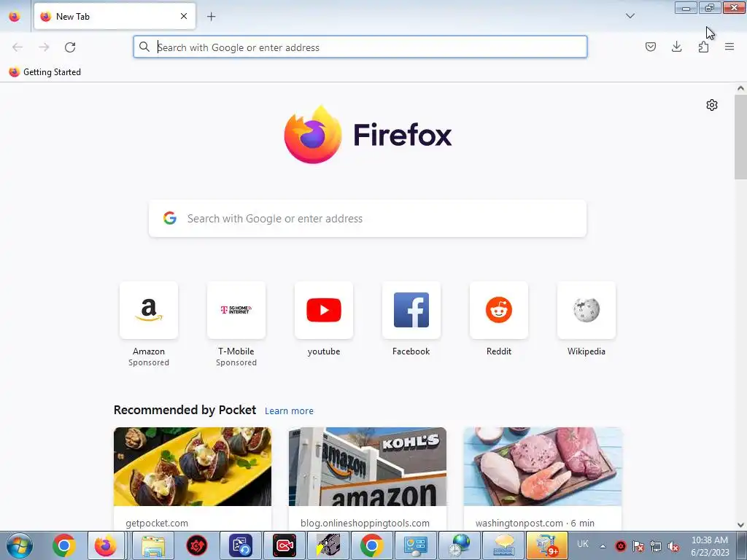The image size is (747, 560).
Task: Click the address bar magnifier icon
Action: pos(144,47)
